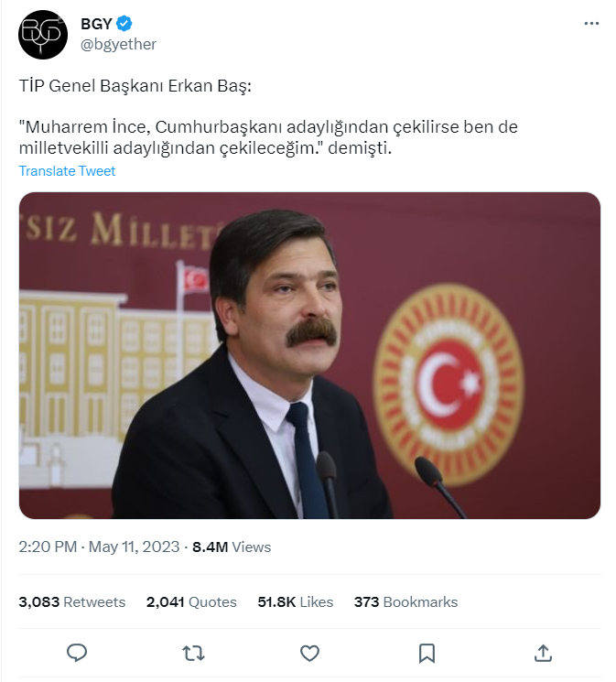616x682 pixels.
Task: Open the BGY display name link
Action: click(x=96, y=24)
